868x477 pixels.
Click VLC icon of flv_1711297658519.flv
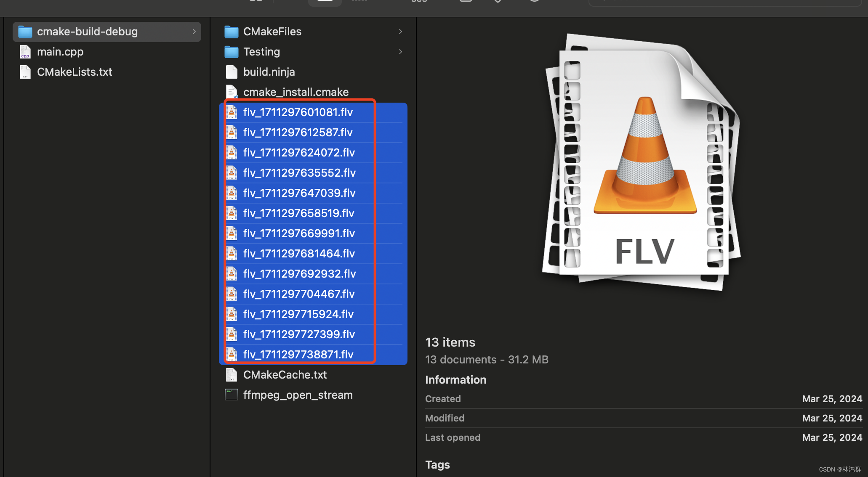click(232, 213)
